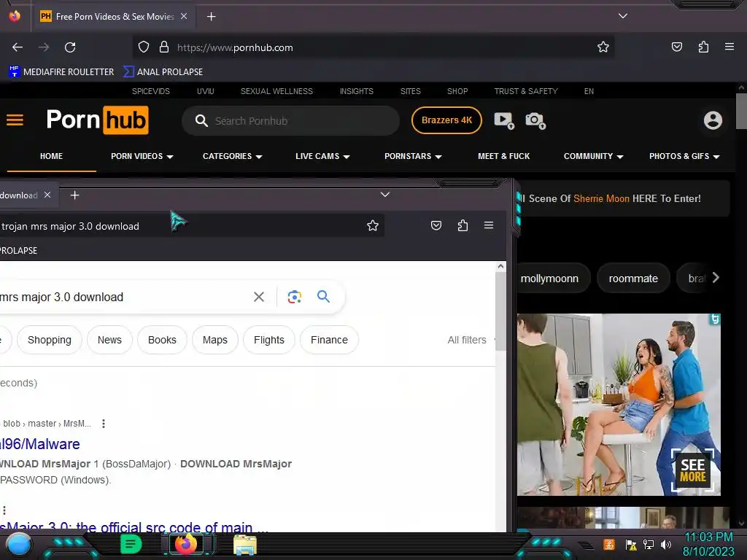This screenshot has width=747, height=560.
Task: Search by image with the Google Lens icon
Action: click(x=295, y=297)
